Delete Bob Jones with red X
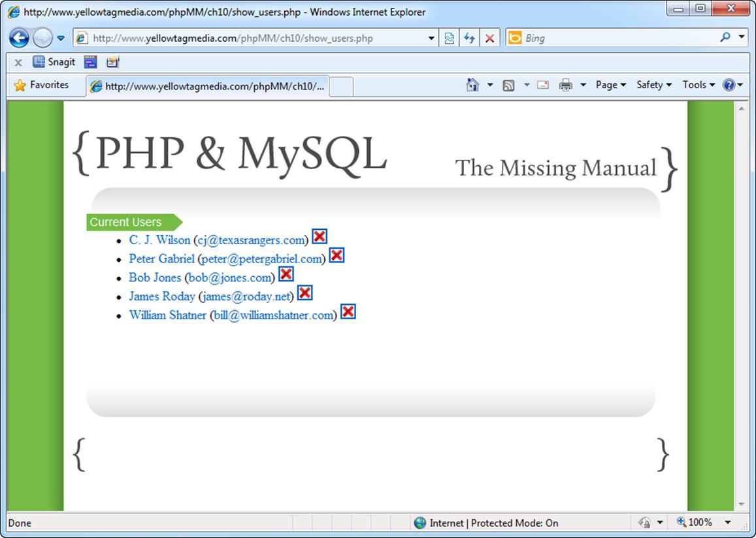 [x=286, y=274]
